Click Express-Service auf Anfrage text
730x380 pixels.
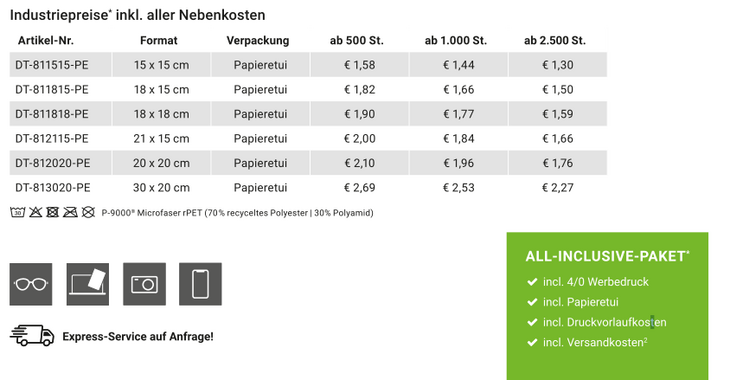[x=138, y=336]
